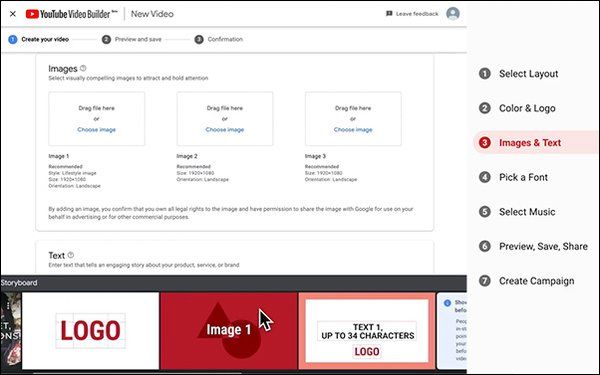The width and height of the screenshot is (600, 375).
Task: Click the number 2 badge next to Color & Logo
Action: coord(485,108)
